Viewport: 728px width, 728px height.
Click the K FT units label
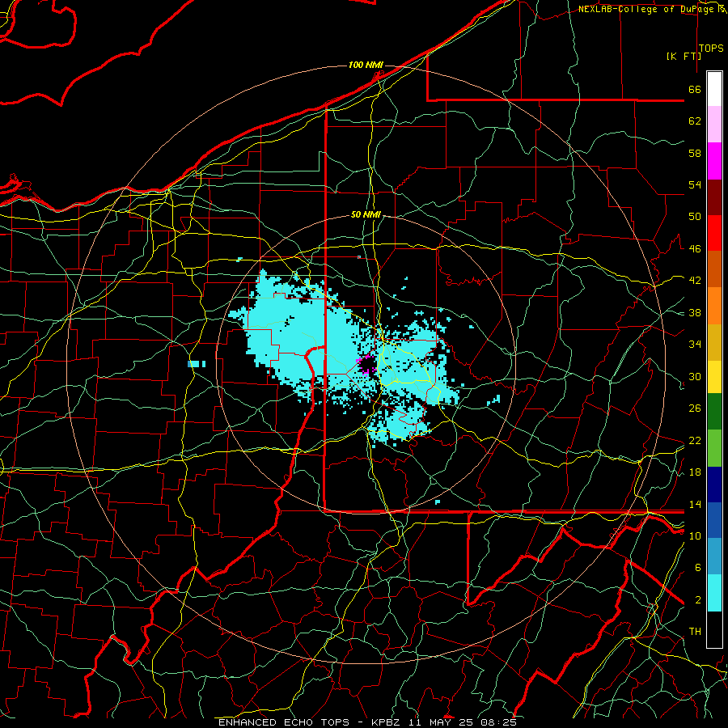point(684,56)
